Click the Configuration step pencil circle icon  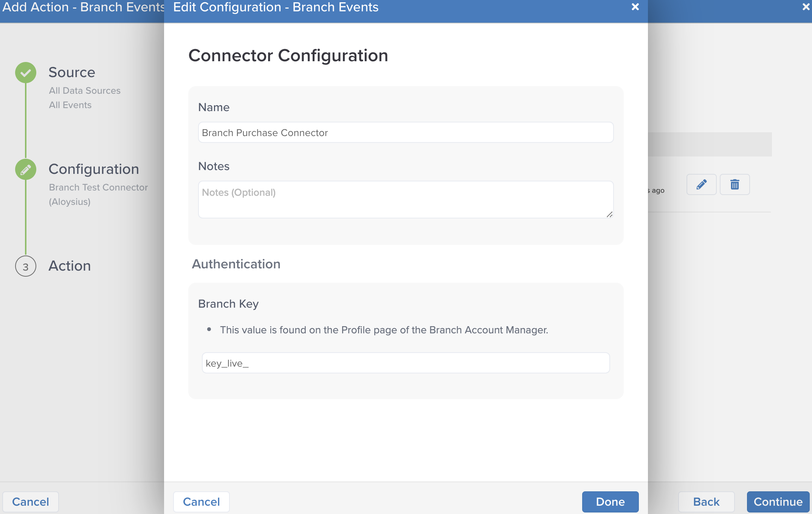pos(26,169)
